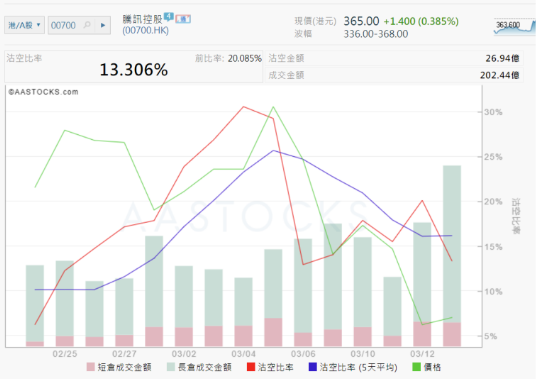Image resolution: width=536 pixels, height=379 pixels.
Task: Click the 03/02 date axis label
Action: tap(184, 354)
